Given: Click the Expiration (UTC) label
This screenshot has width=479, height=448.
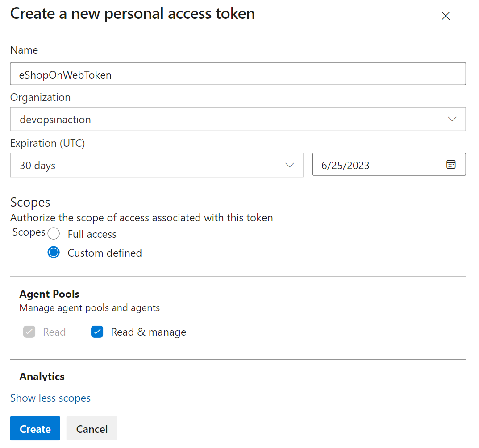Looking at the screenshot, I should coord(47,143).
